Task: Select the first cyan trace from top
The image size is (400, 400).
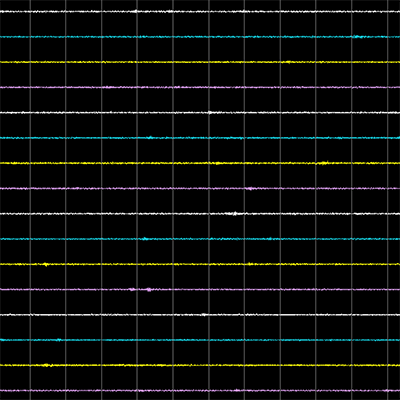Action: point(200,37)
